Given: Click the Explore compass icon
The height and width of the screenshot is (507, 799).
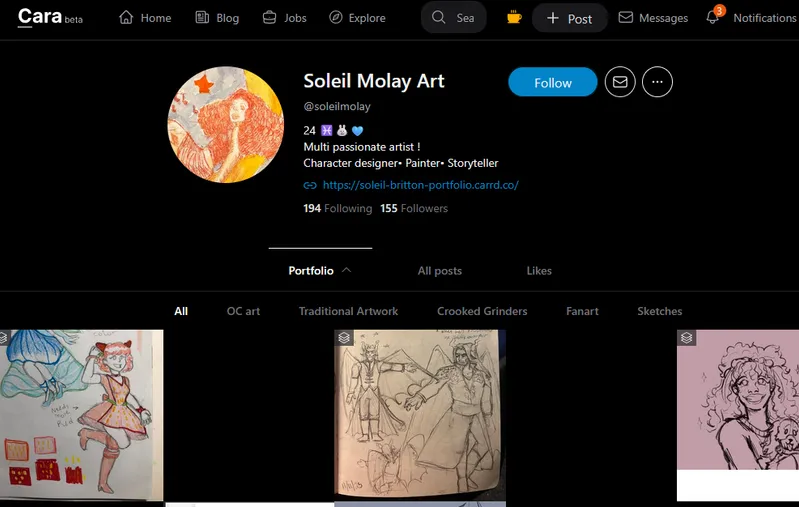Looking at the screenshot, I should pyautogui.click(x=336, y=18).
